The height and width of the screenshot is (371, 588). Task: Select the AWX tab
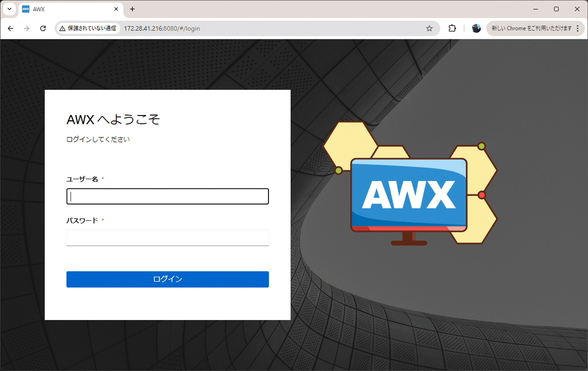[70, 9]
